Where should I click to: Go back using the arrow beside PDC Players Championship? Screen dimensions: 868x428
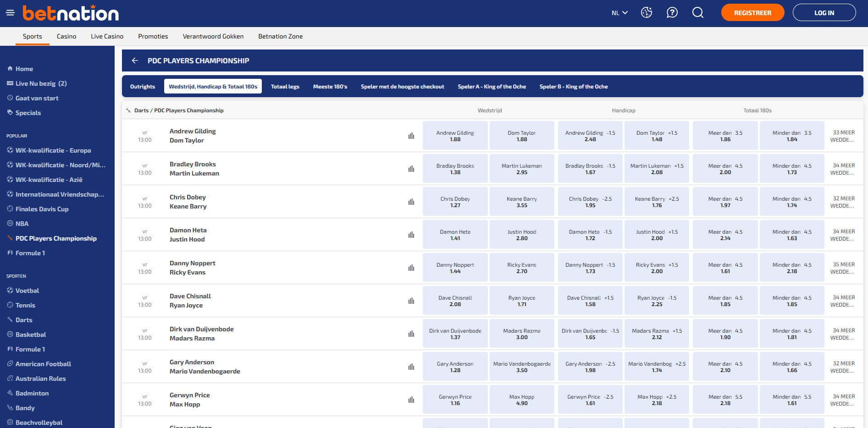tap(135, 60)
